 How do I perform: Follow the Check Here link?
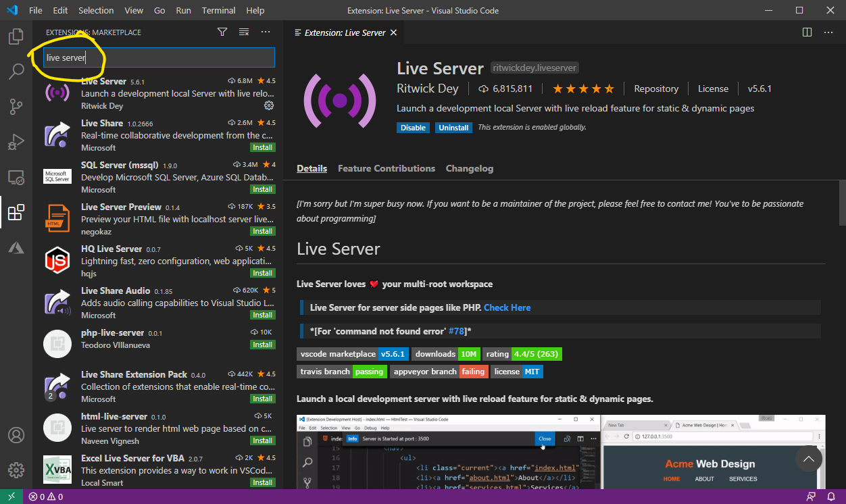tap(507, 307)
